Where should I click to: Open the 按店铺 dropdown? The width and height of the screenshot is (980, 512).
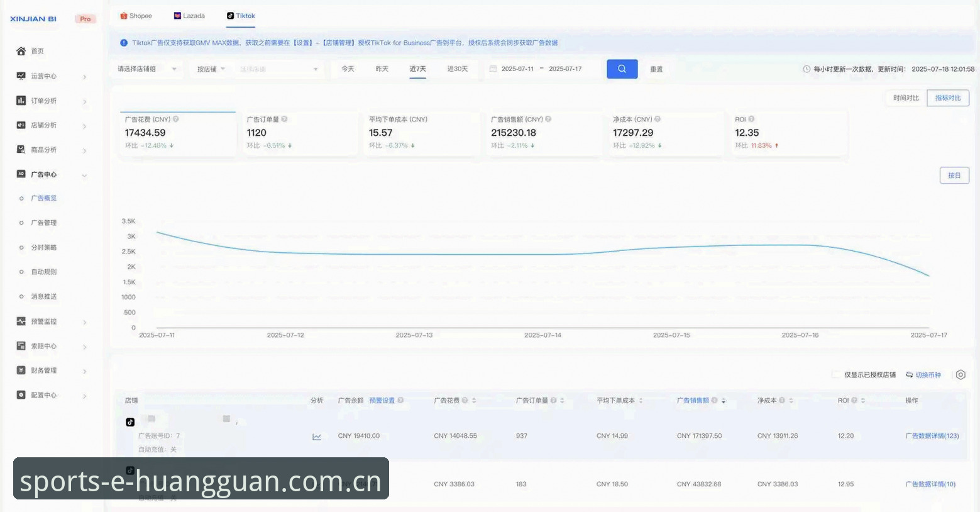click(x=211, y=69)
